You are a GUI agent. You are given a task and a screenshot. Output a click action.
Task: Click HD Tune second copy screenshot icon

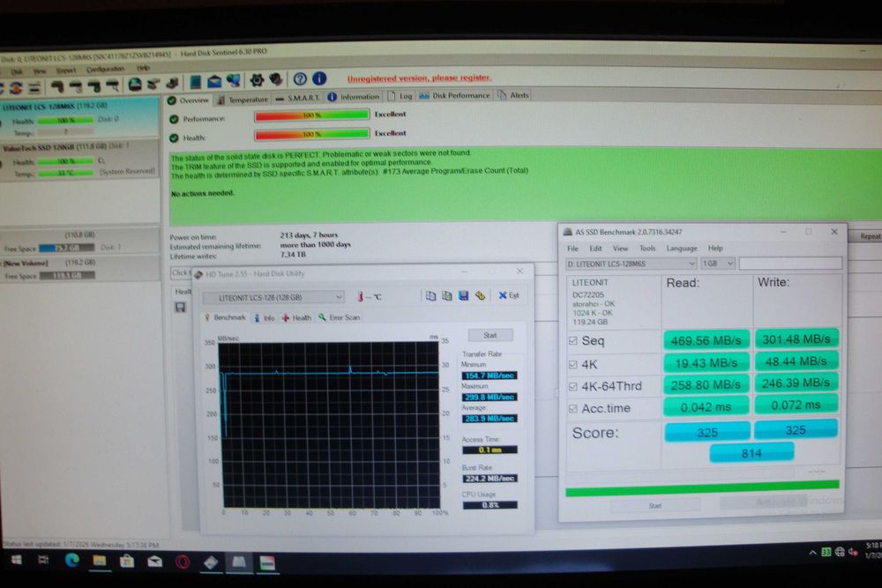coord(446,295)
